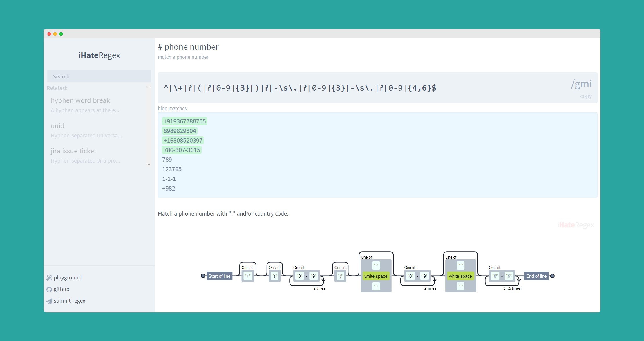644x341 pixels.
Task: Click the unmatched 123765 line
Action: click(172, 169)
